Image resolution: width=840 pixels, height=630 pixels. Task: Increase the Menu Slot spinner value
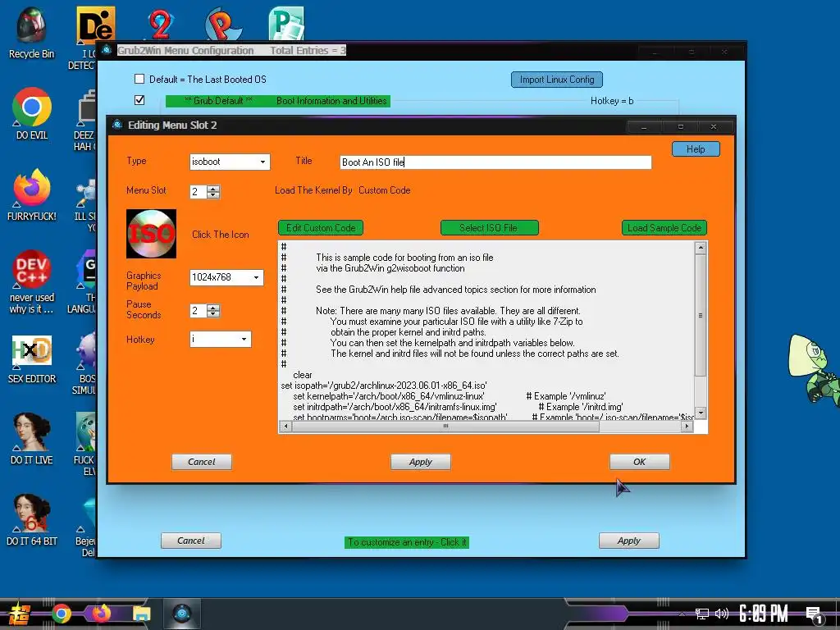click(213, 189)
